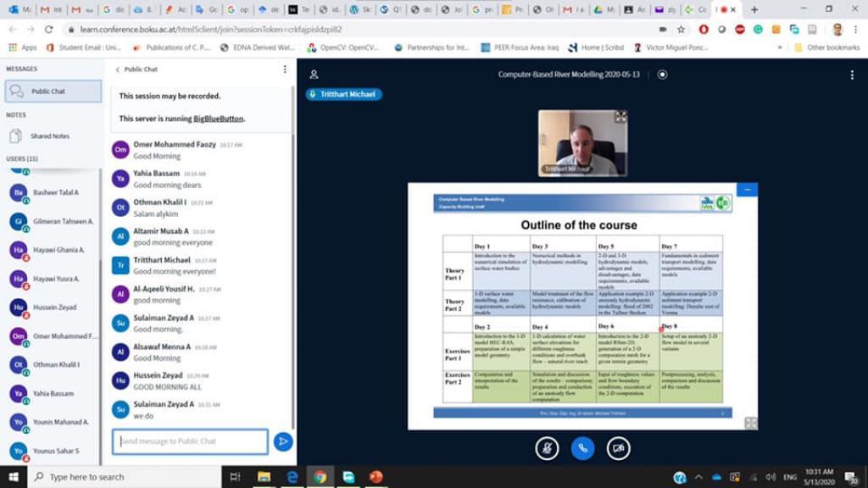This screenshot has width=868, height=488.
Task: Click the recording indicator icon
Action: click(662, 75)
